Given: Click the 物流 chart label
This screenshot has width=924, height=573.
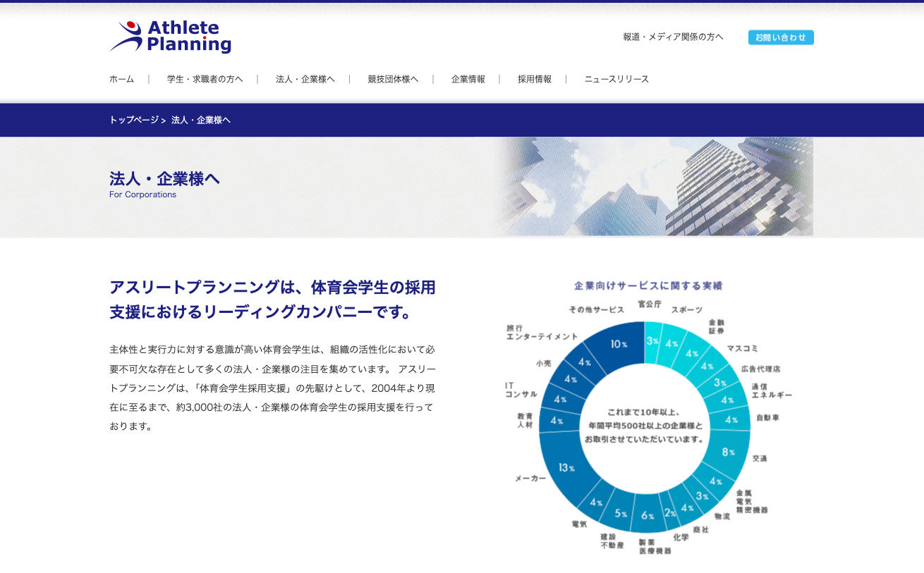Looking at the screenshot, I should click(722, 517).
